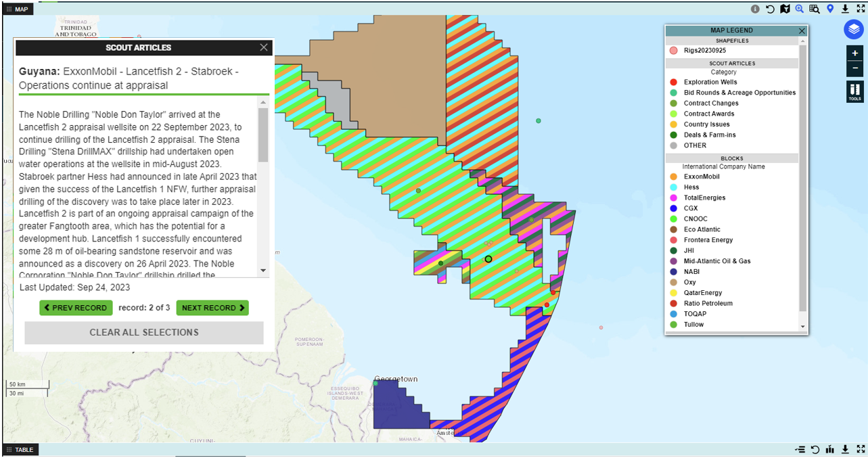Screen dimensions: 868x460
Task: Open the basemap selector icon
Action: tap(785, 9)
